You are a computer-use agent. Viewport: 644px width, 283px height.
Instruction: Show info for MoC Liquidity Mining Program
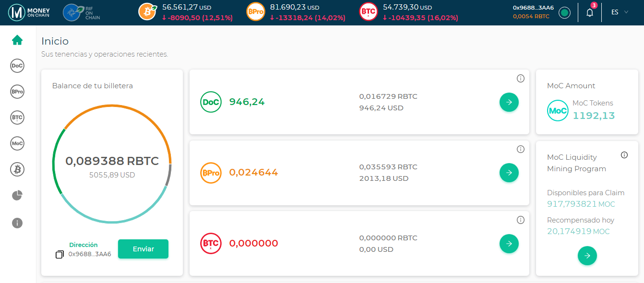click(624, 155)
